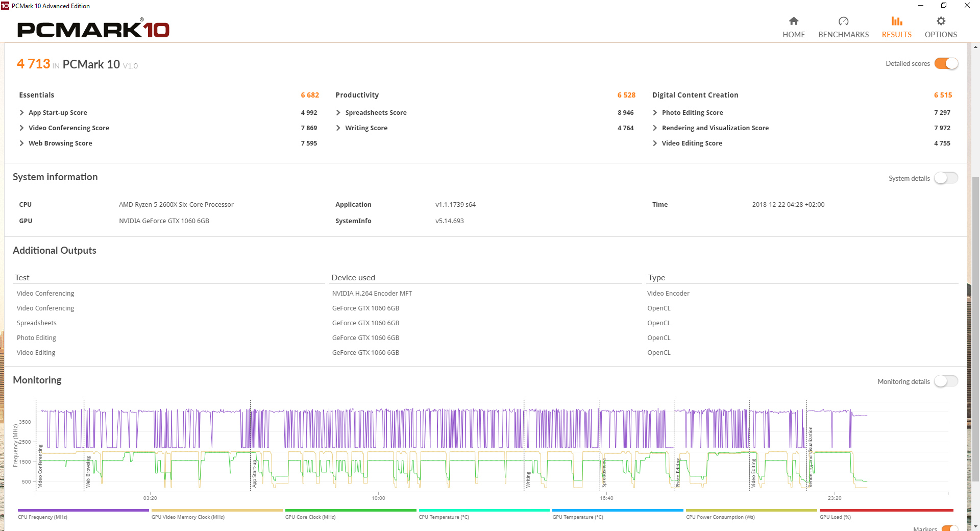Select the GPU Video Memory Clock legend swatch

tap(217, 510)
